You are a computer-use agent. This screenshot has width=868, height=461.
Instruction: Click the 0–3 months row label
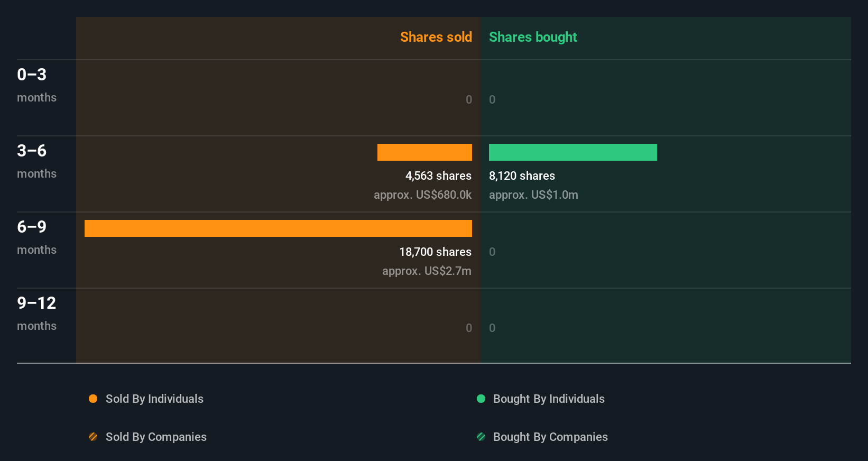pyautogui.click(x=36, y=85)
